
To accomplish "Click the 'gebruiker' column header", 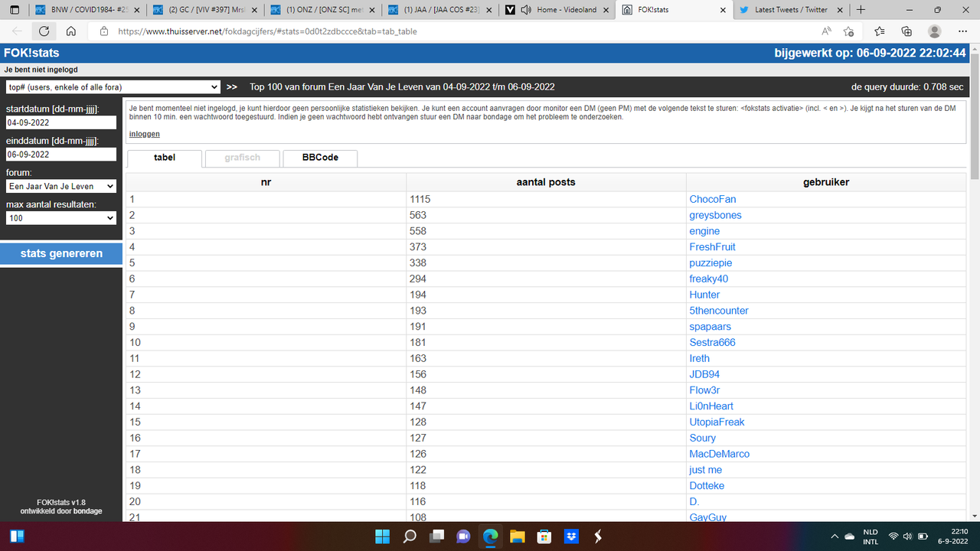I will click(x=826, y=182).
